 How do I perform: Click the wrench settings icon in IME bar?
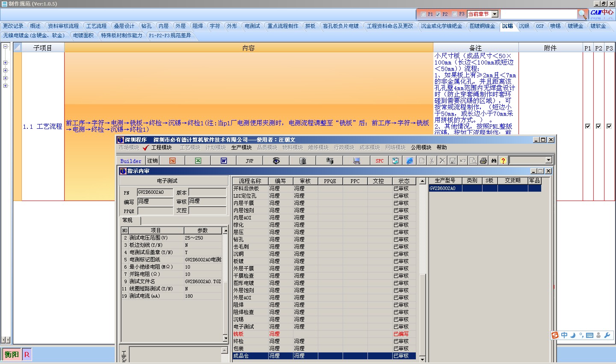click(x=607, y=335)
